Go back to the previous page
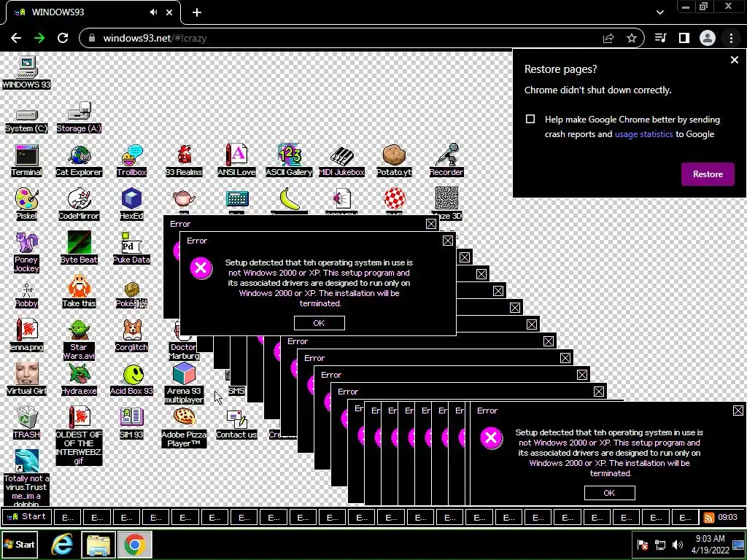 [x=16, y=38]
